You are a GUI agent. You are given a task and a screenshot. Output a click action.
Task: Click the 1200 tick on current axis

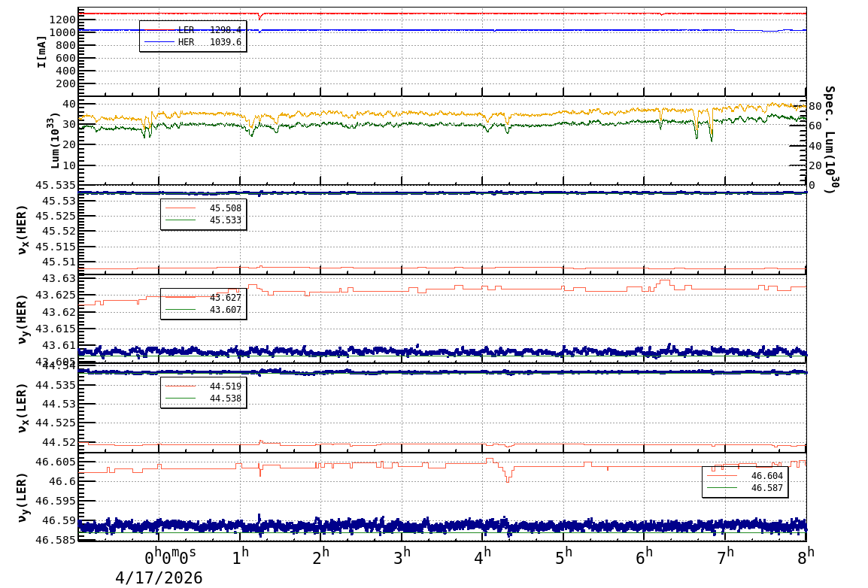coord(60,20)
